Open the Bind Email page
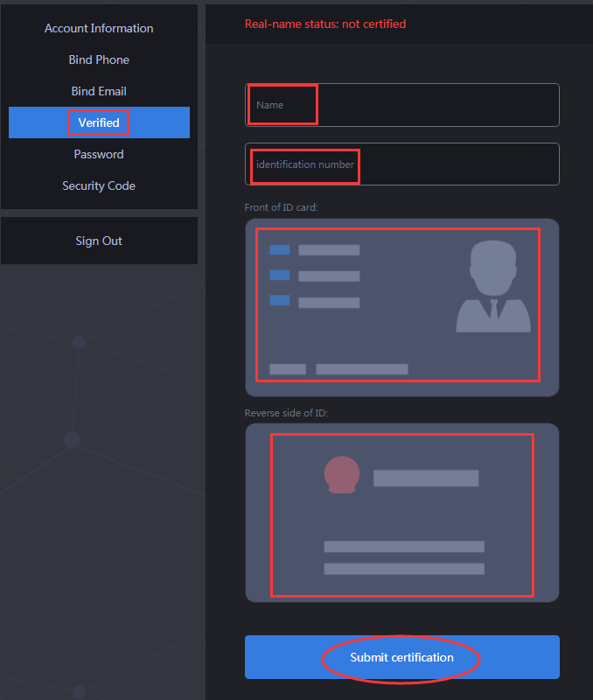The height and width of the screenshot is (700, 593). point(99,92)
